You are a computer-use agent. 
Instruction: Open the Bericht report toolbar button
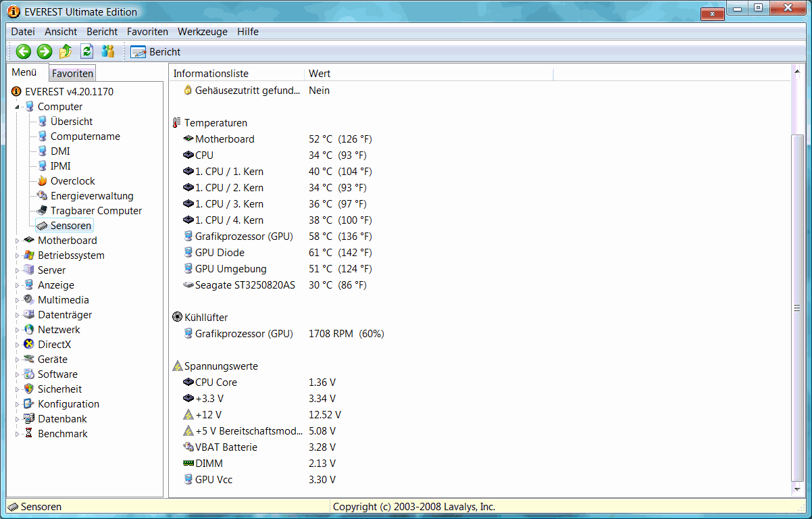156,52
